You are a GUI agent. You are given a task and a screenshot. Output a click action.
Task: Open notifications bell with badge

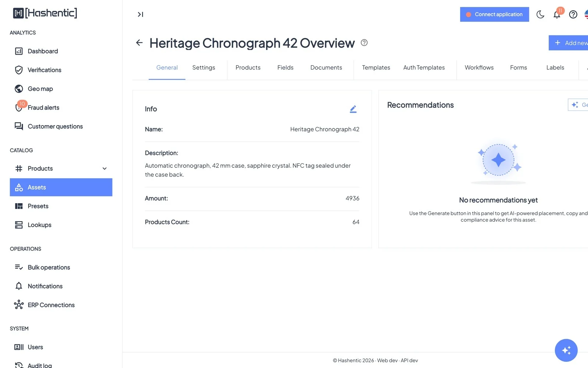click(x=557, y=14)
